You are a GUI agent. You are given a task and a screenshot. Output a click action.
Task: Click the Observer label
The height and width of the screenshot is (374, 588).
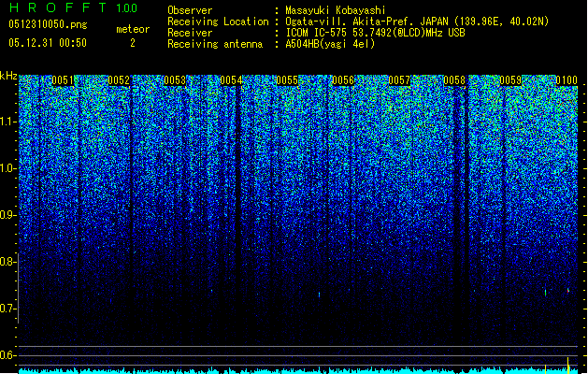point(190,10)
